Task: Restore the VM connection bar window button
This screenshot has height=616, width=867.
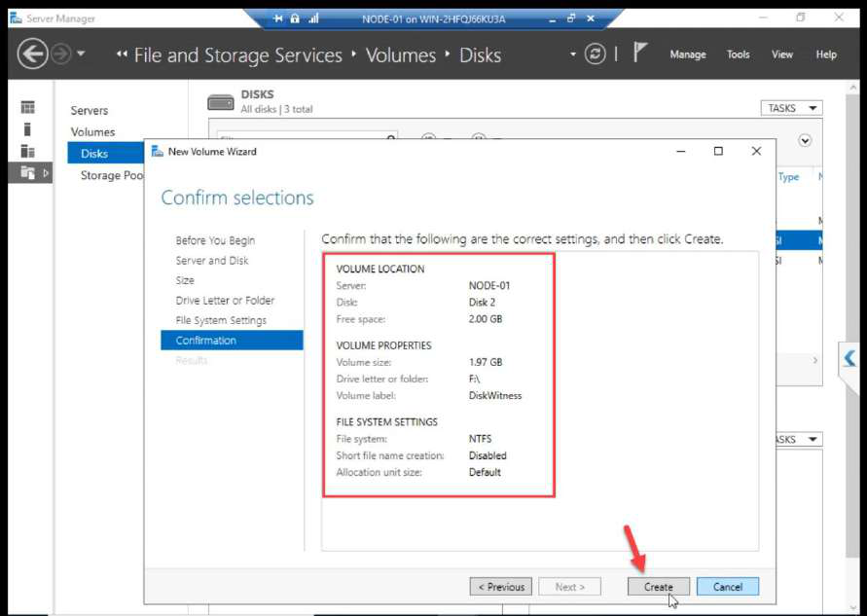Action: (571, 18)
